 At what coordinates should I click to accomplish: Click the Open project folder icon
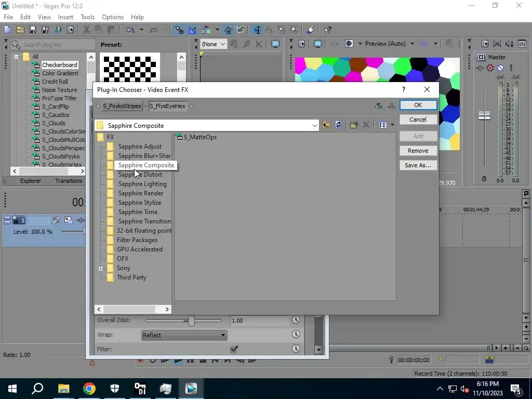(20, 30)
